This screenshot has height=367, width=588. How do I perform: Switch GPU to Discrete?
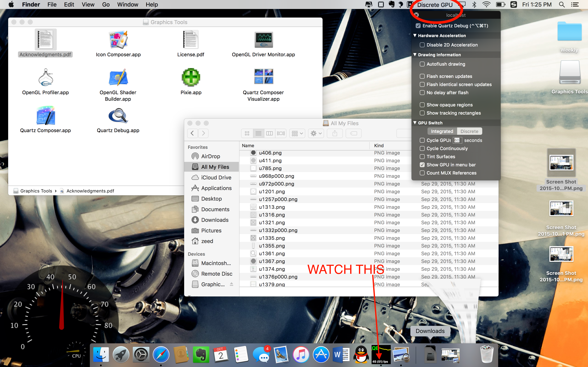(469, 131)
